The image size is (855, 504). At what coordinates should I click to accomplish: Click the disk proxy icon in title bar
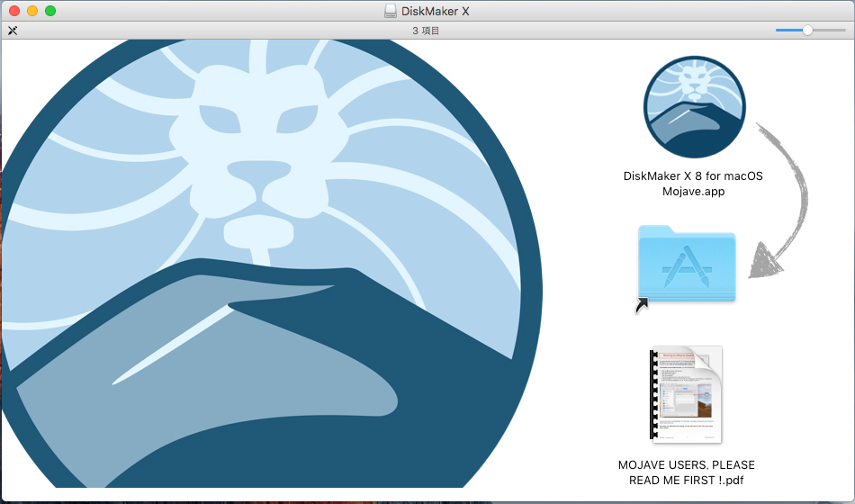coord(391,11)
